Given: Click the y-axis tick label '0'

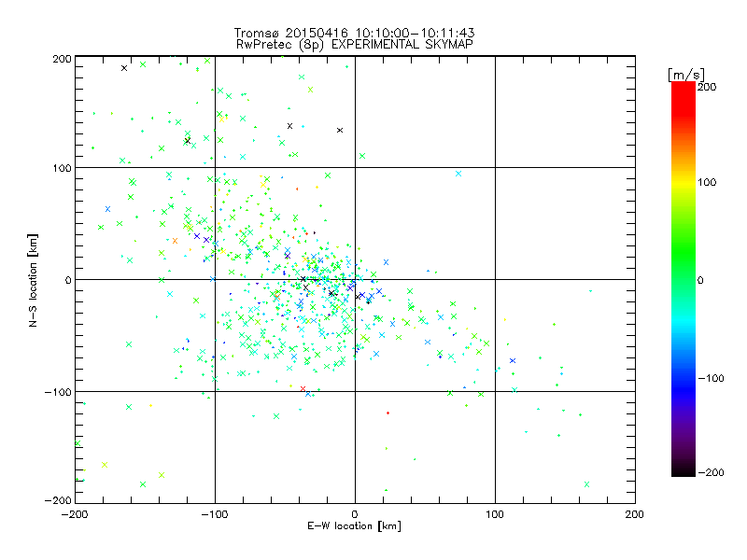Looking at the screenshot, I should click(68, 280).
